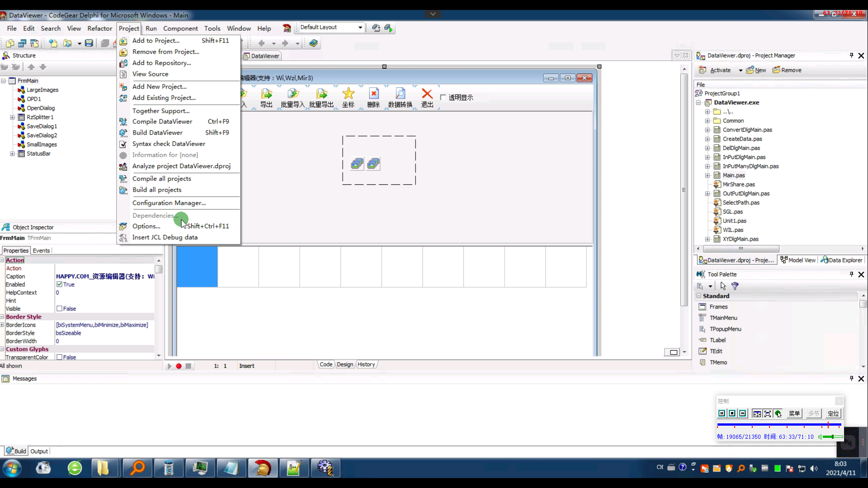Click the Tool Palette filter icon
868x488 pixels.
point(735,286)
